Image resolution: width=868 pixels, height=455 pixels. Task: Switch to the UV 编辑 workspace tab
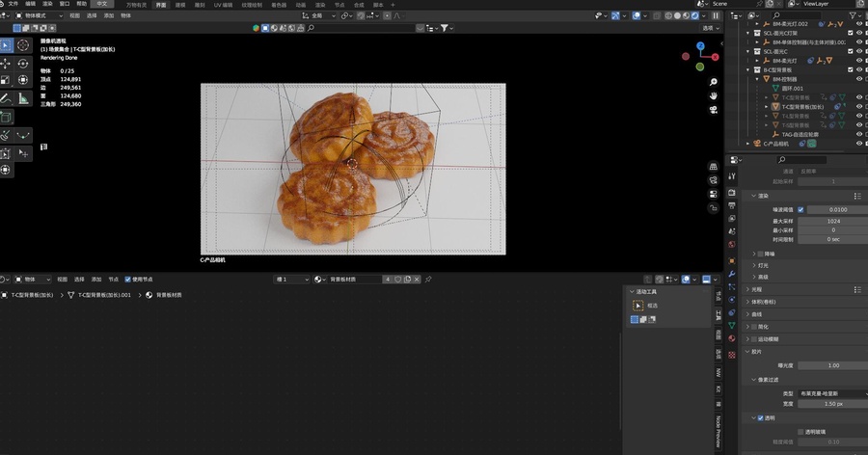click(x=223, y=5)
